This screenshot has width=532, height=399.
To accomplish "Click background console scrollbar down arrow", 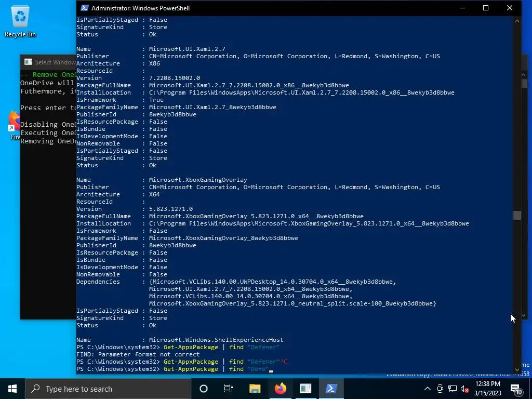I will click(524, 315).
